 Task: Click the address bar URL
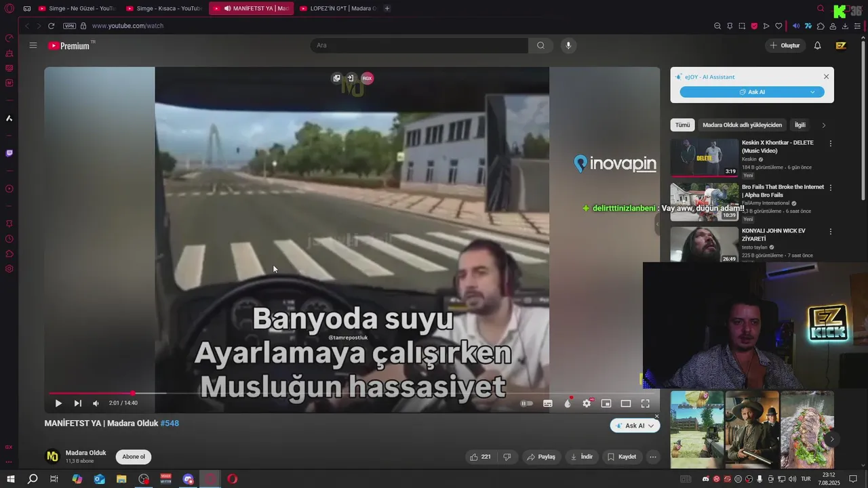127,26
